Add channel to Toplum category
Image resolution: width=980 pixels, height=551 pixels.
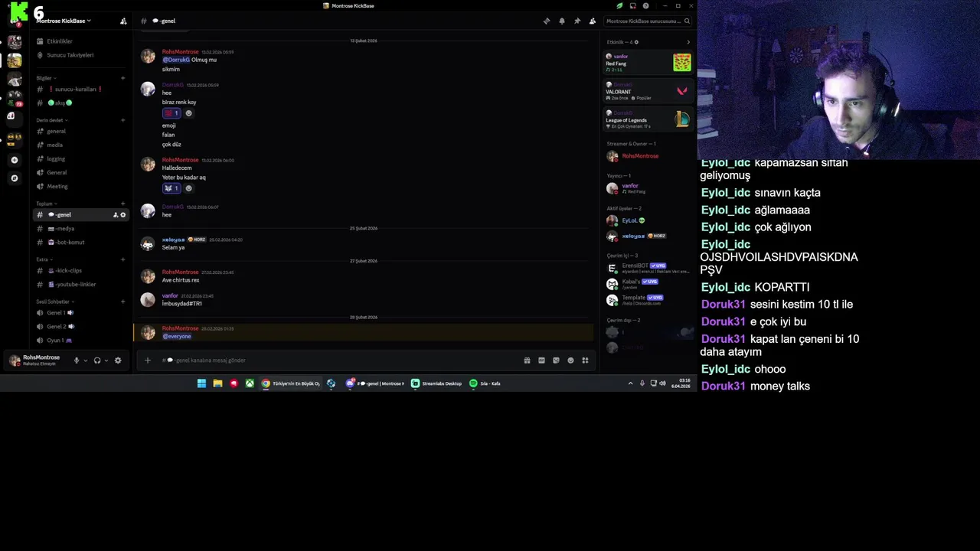pos(122,204)
